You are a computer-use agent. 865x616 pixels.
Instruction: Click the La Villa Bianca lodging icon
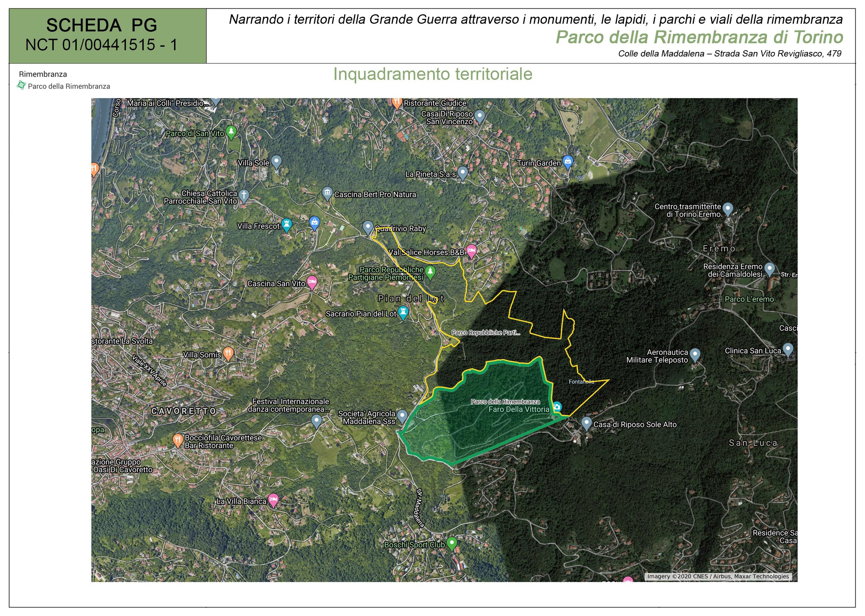point(273,499)
